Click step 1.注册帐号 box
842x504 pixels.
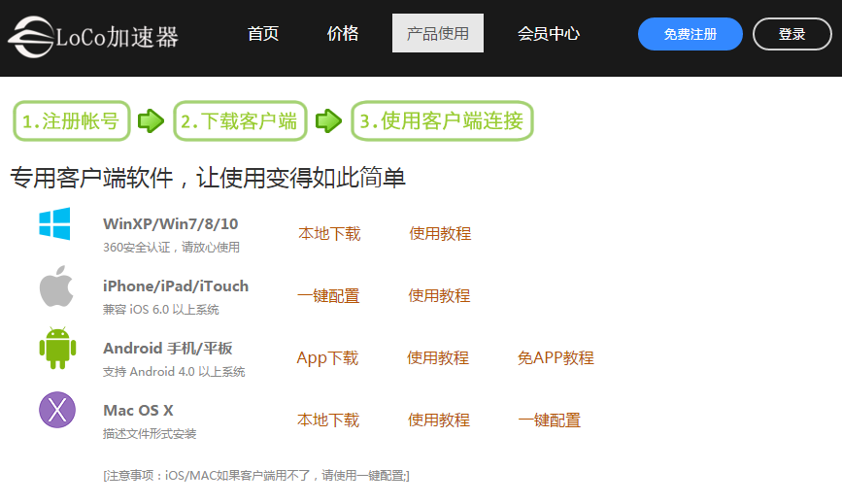(72, 121)
